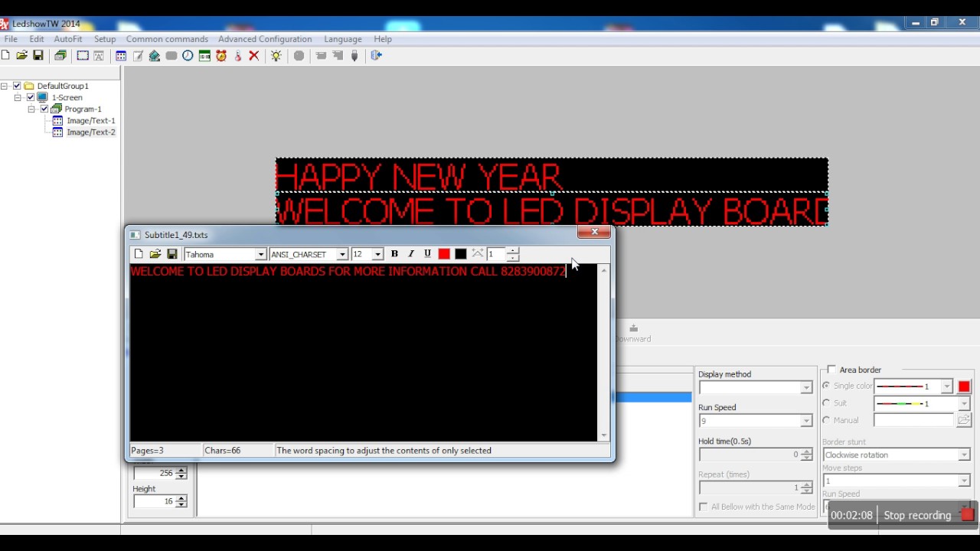Click the stacked program pages icon
This screenshot has height=551, width=980.
tap(60, 56)
